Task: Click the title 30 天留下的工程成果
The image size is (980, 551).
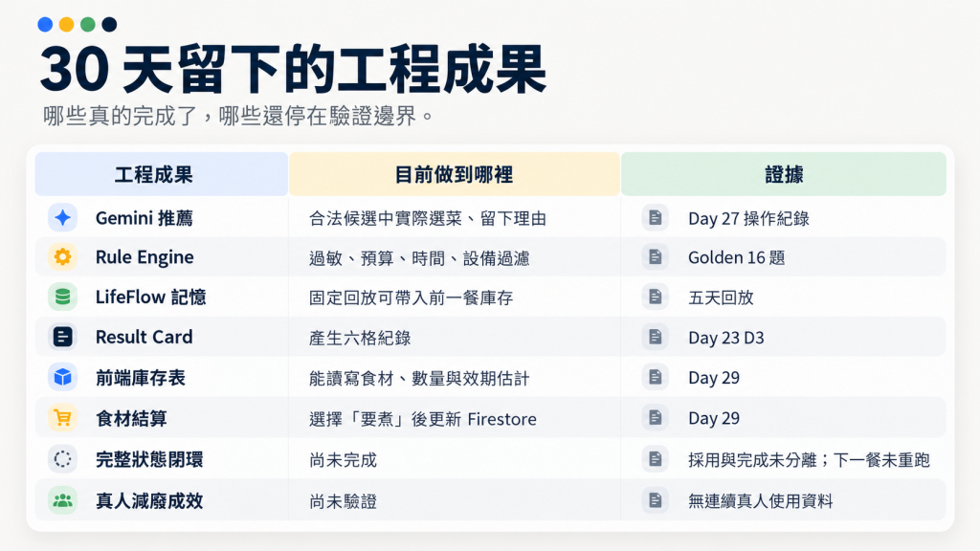Action: (x=293, y=69)
